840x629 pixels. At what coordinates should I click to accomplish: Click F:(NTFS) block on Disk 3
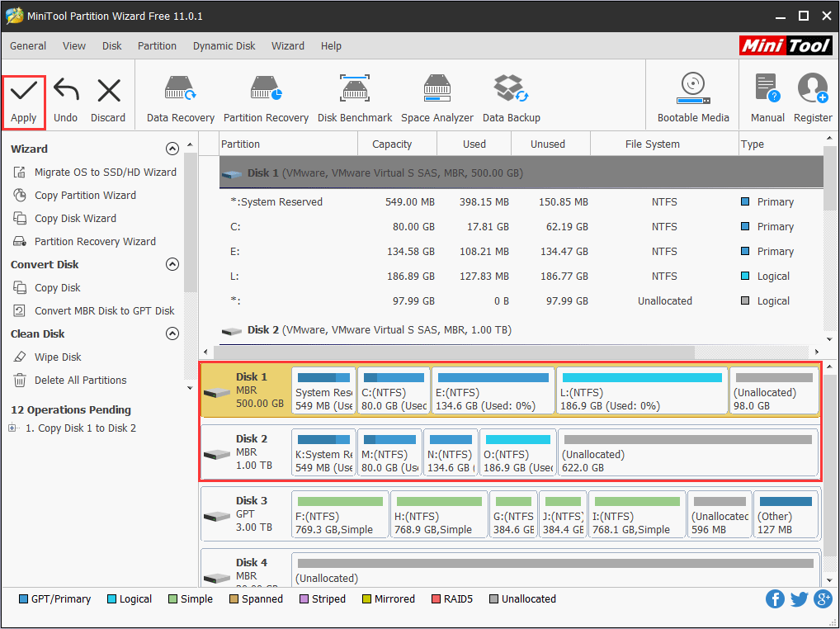pos(340,514)
